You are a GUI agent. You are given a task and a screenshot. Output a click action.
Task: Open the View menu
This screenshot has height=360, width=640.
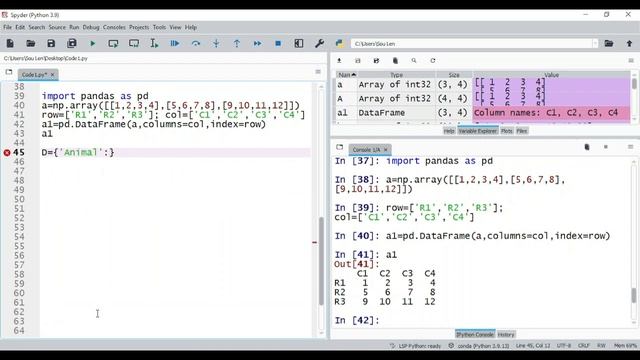click(176, 27)
